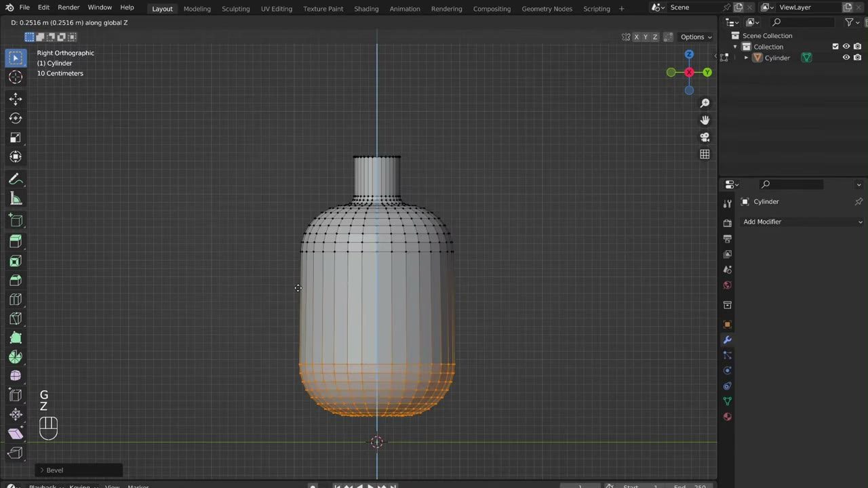Hide the Cylinder object with its eye icon
868x488 pixels.
846,58
